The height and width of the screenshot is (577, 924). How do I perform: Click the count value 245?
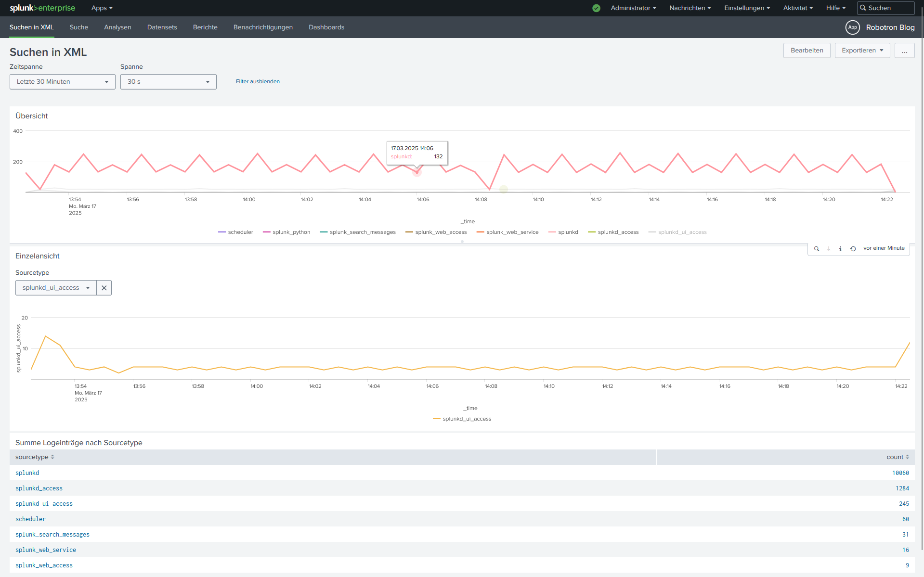[x=904, y=504]
